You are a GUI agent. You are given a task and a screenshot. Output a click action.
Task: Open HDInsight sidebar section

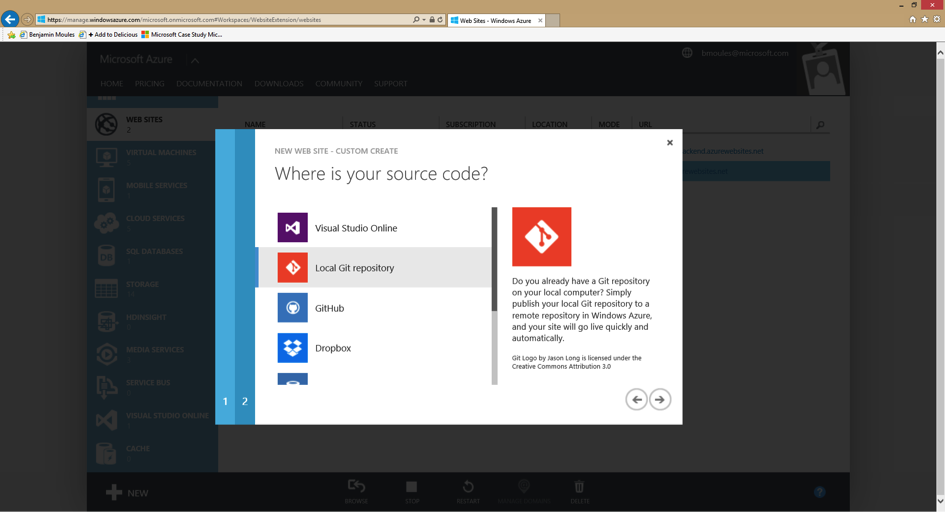tap(152, 322)
